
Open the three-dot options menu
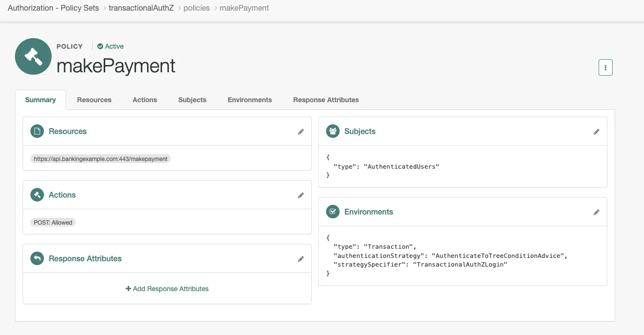pyautogui.click(x=605, y=67)
